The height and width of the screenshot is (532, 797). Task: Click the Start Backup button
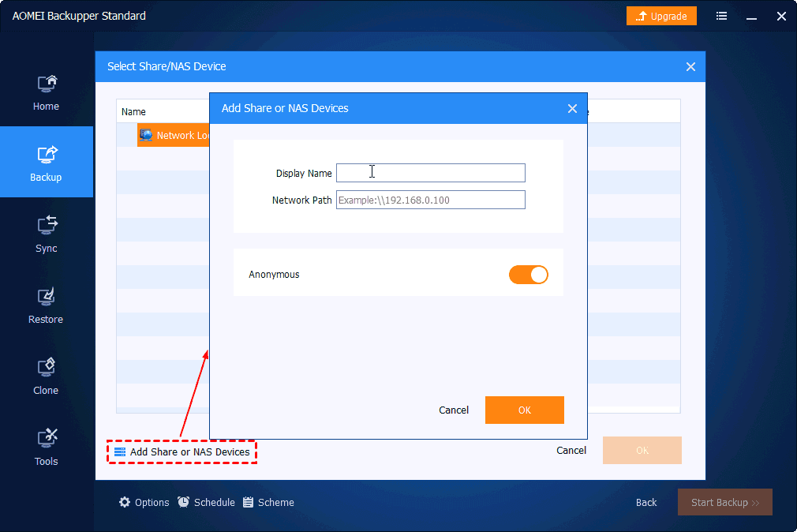(725, 503)
